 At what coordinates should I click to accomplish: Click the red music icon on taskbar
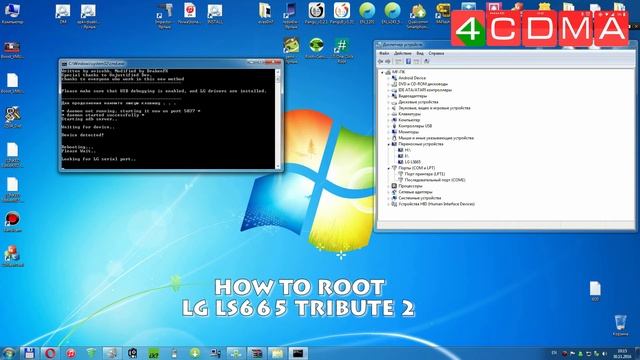pyautogui.click(x=71, y=353)
